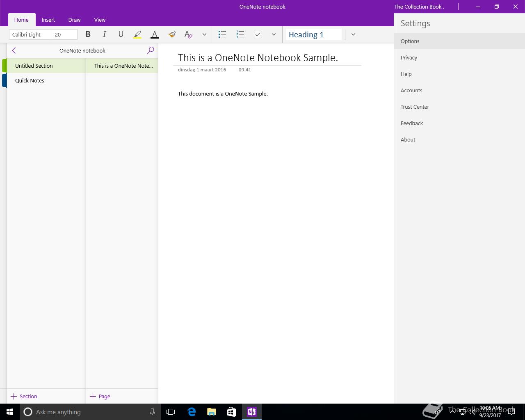The width and height of the screenshot is (525, 420).
Task: Insert a numbered list
Action: coord(240,34)
